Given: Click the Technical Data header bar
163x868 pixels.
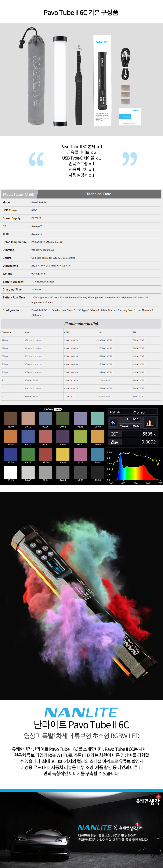Looking at the screenshot, I should pyautogui.click(x=99, y=194).
